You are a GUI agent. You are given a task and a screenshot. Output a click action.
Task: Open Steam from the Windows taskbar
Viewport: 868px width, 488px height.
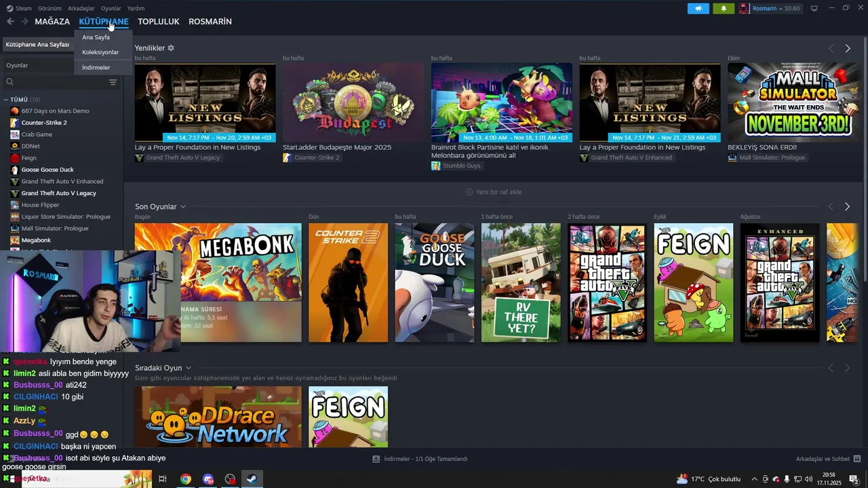pos(252,479)
